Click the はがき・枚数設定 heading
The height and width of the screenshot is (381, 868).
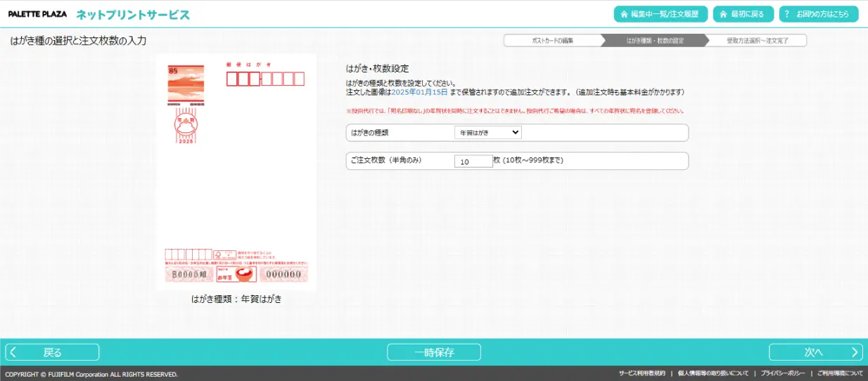click(377, 69)
